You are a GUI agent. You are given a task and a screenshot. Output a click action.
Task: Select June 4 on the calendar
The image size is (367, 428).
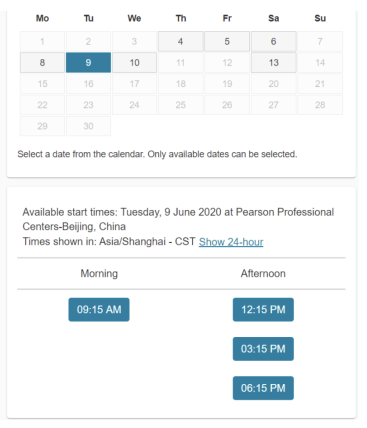[x=180, y=41]
